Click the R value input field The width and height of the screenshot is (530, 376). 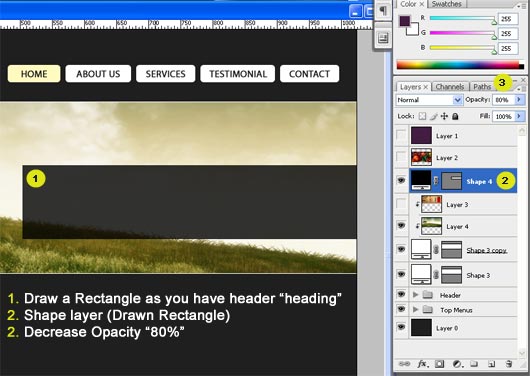pyautogui.click(x=508, y=19)
